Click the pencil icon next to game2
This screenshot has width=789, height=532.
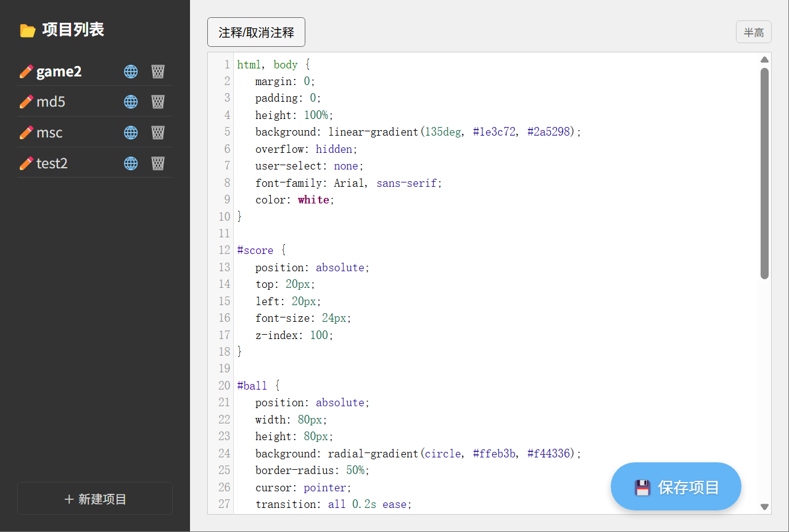click(x=26, y=72)
